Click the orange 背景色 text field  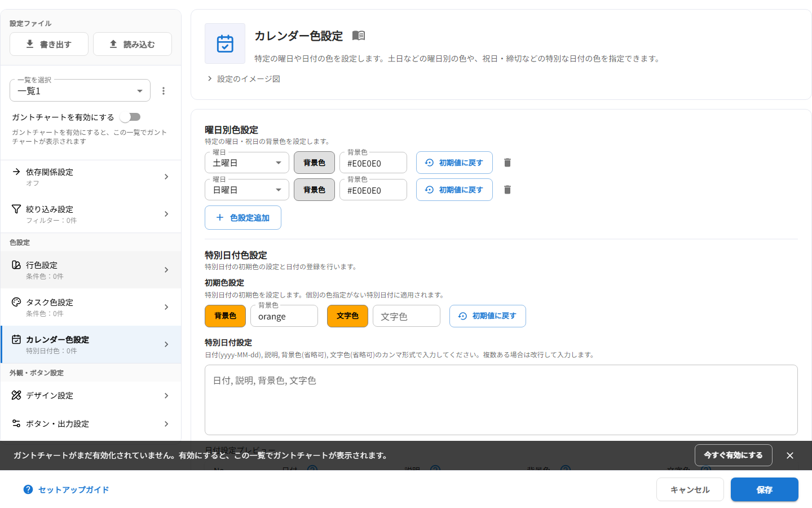(284, 316)
